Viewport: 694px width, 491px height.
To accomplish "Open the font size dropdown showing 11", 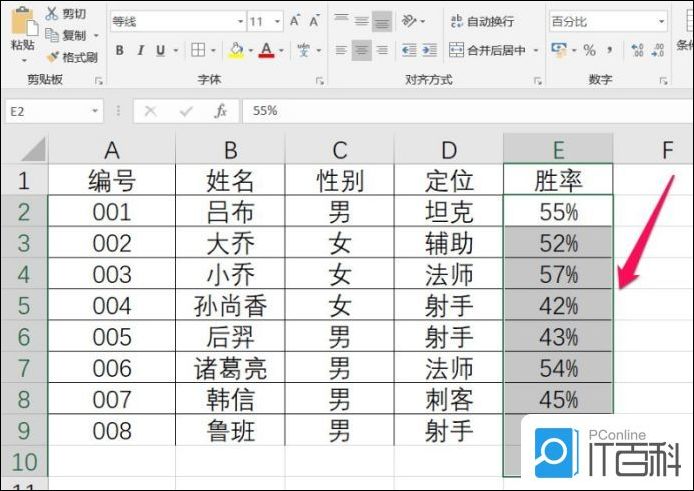I will pyautogui.click(x=277, y=21).
